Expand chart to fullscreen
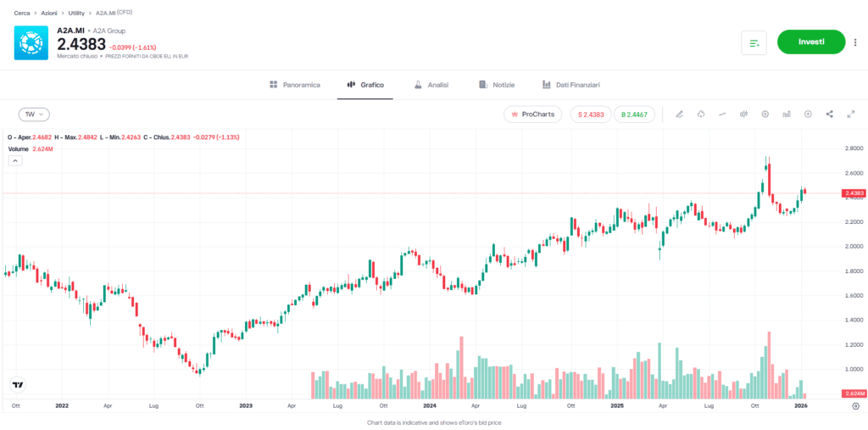Image resolution: width=868 pixels, height=430 pixels. 851,114
